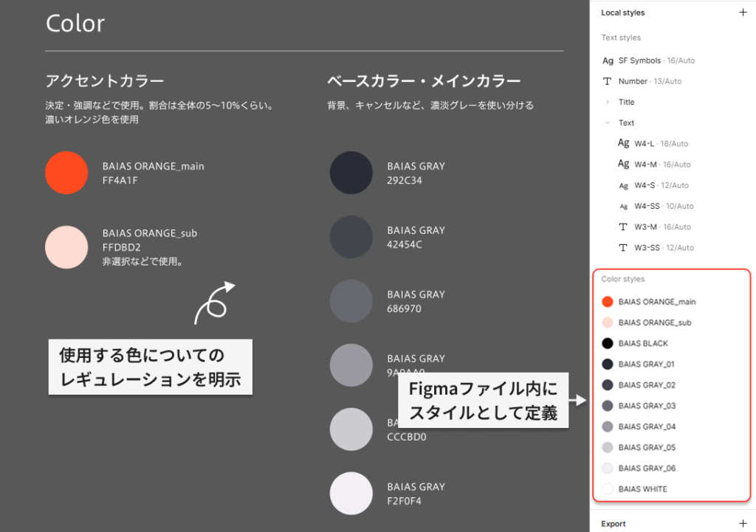Click the 42454C hex code text
Screen dimensions: 756x532
[x=405, y=244]
